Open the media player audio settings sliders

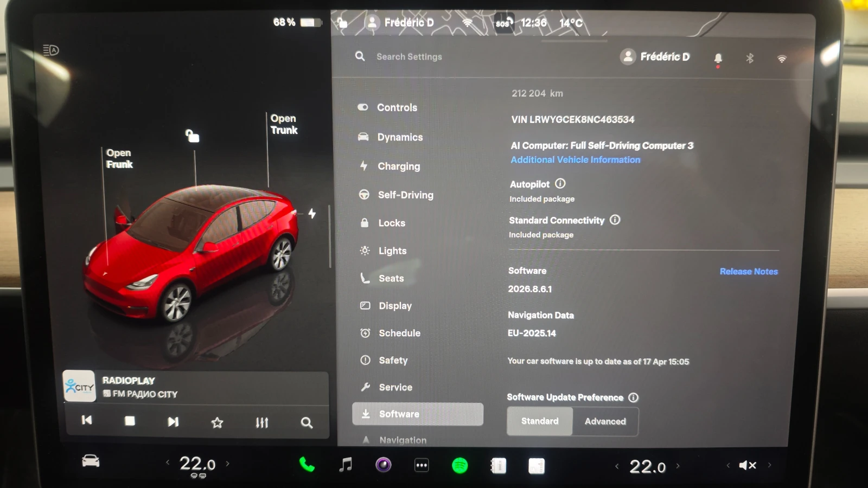pos(261,422)
